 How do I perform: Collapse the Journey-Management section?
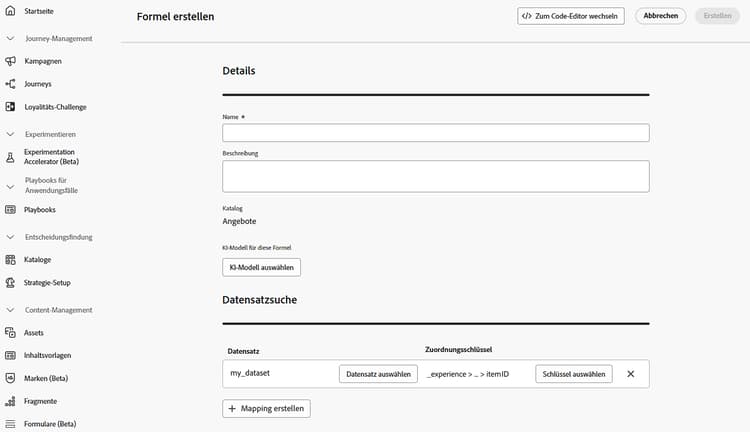click(x=10, y=38)
